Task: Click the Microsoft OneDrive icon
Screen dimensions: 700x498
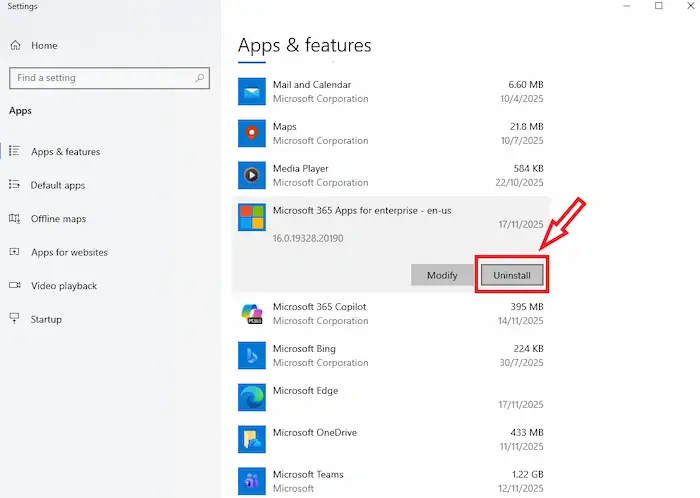Action: tap(252, 439)
